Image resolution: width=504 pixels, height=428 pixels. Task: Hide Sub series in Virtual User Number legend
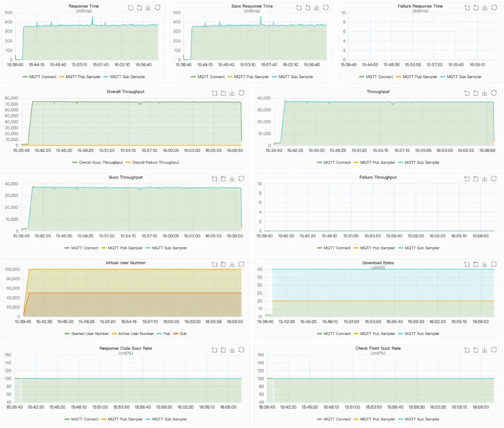pyautogui.click(x=182, y=333)
